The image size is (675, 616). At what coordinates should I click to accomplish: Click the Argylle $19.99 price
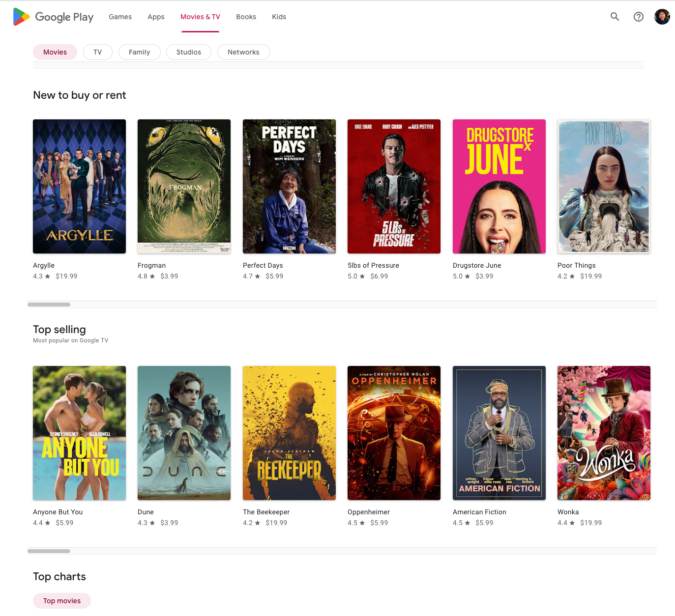[x=66, y=276]
